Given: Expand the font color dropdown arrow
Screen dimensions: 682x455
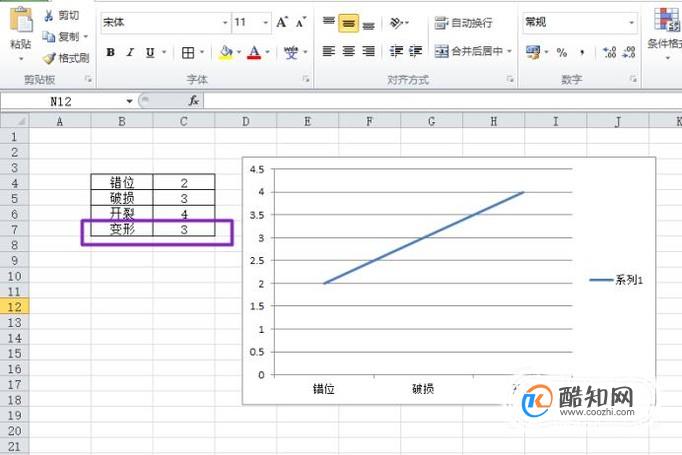Looking at the screenshot, I should pos(267,53).
